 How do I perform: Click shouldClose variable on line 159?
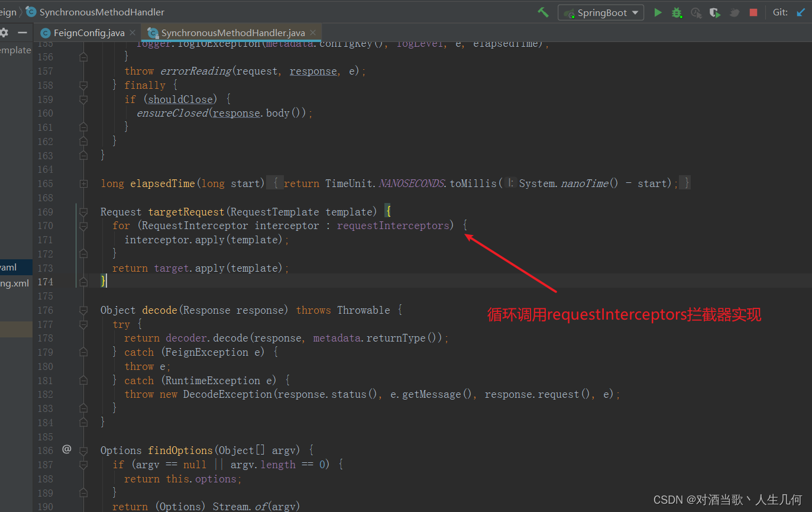click(180, 99)
